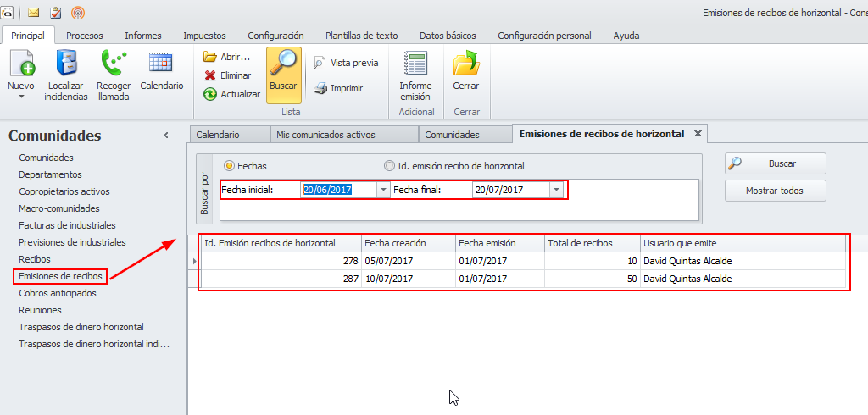Click the Fecha final date field

511,190
